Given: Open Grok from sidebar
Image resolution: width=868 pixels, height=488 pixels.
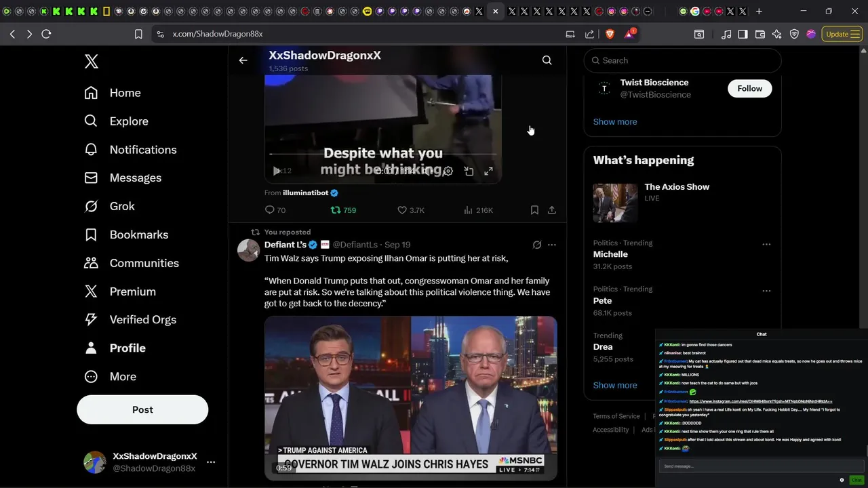Looking at the screenshot, I should coord(109,206).
